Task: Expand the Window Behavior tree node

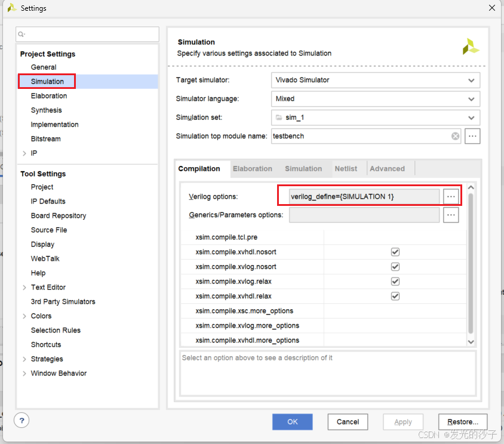Action: point(24,374)
